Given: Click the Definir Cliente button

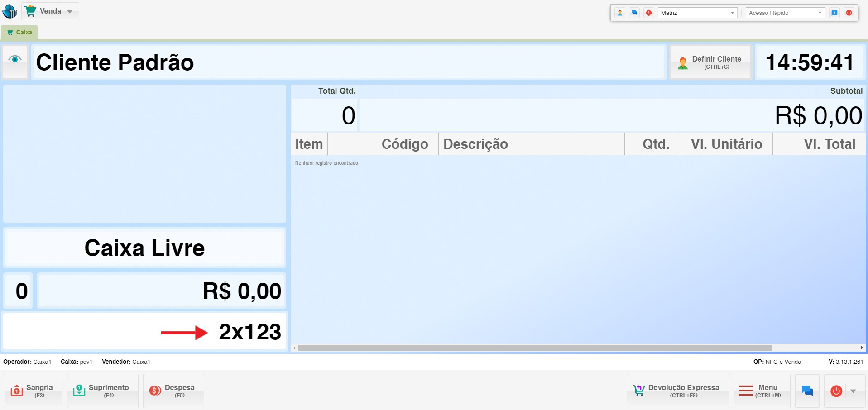Looking at the screenshot, I should 710,62.
